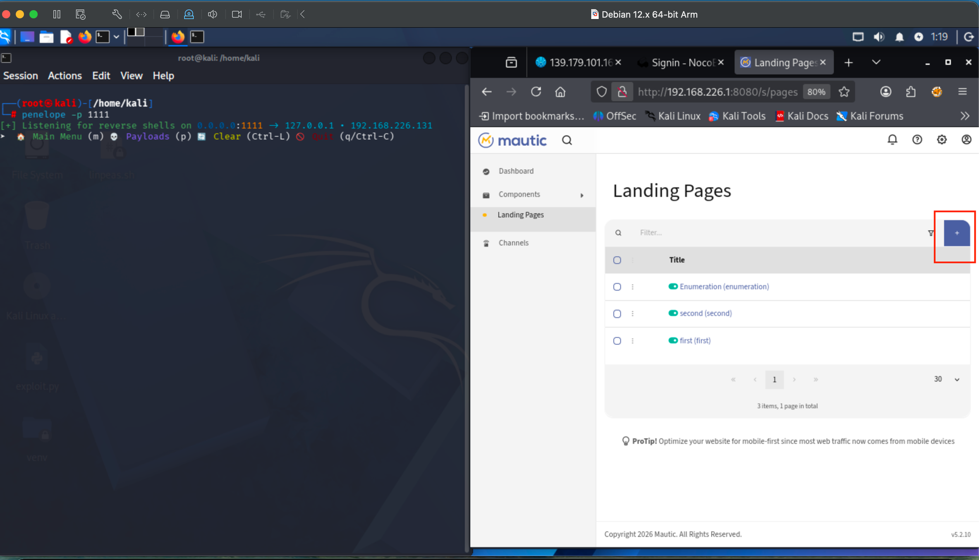The width and height of the screenshot is (979, 560).
Task: Open the bulk actions menu in the header
Action: click(632, 260)
